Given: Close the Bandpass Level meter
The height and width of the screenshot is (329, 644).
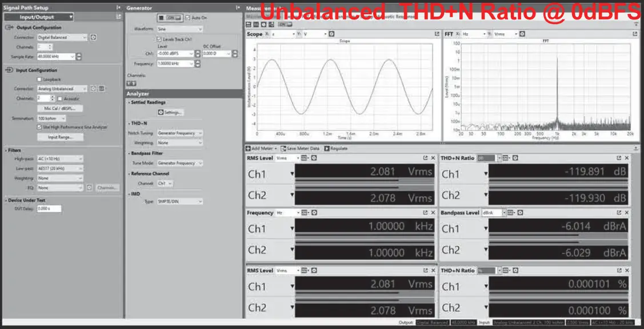Looking at the screenshot, I should pyautogui.click(x=627, y=213).
